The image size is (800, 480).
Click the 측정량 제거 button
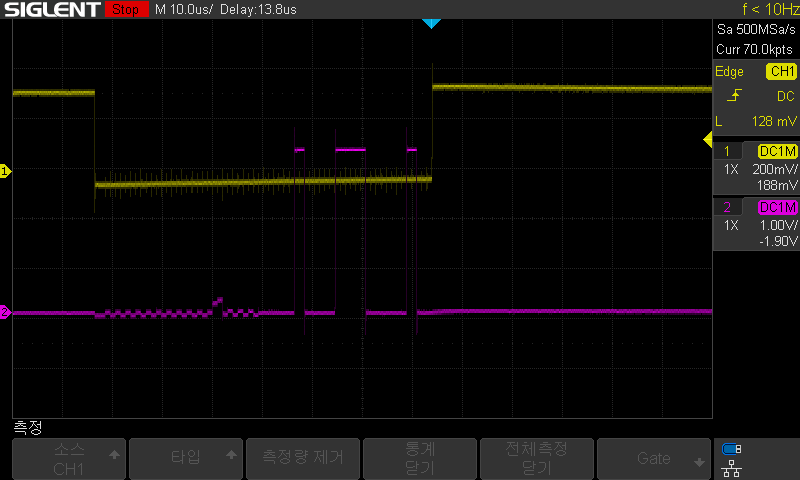pyautogui.click(x=303, y=459)
